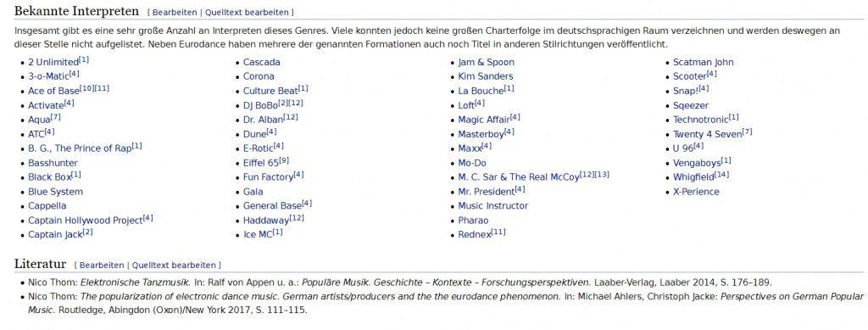
Task: Click the Magic Affair link
Action: tap(484, 120)
